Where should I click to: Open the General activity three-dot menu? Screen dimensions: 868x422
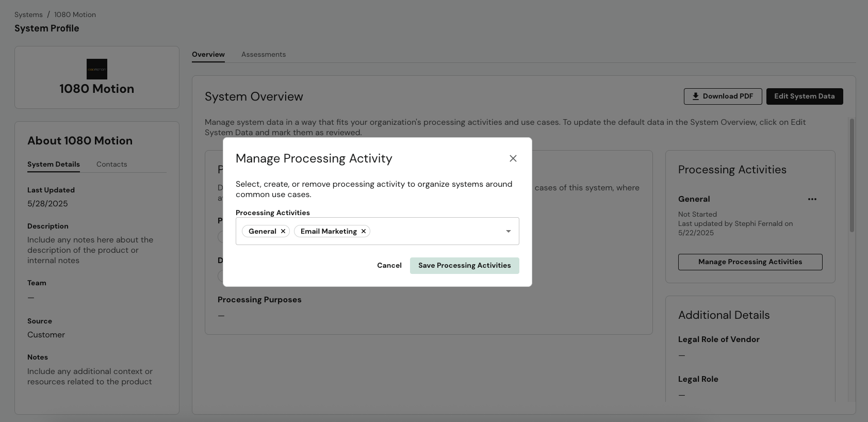(x=812, y=199)
